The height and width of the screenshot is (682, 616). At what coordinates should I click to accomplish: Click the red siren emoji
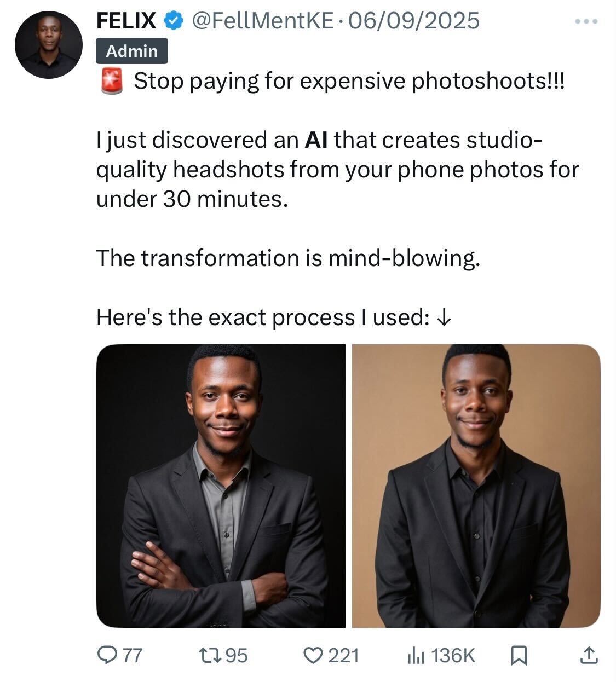coord(111,83)
